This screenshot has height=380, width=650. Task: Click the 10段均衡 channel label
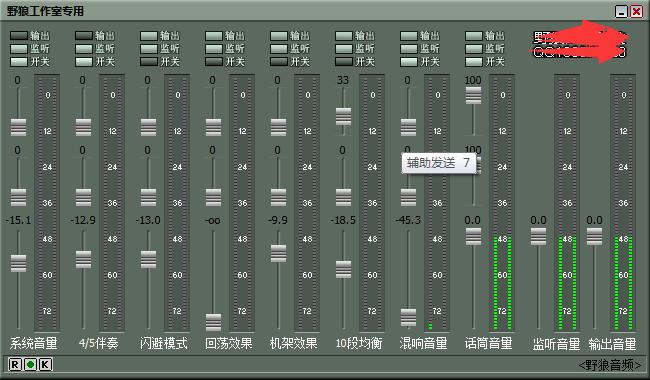click(359, 343)
